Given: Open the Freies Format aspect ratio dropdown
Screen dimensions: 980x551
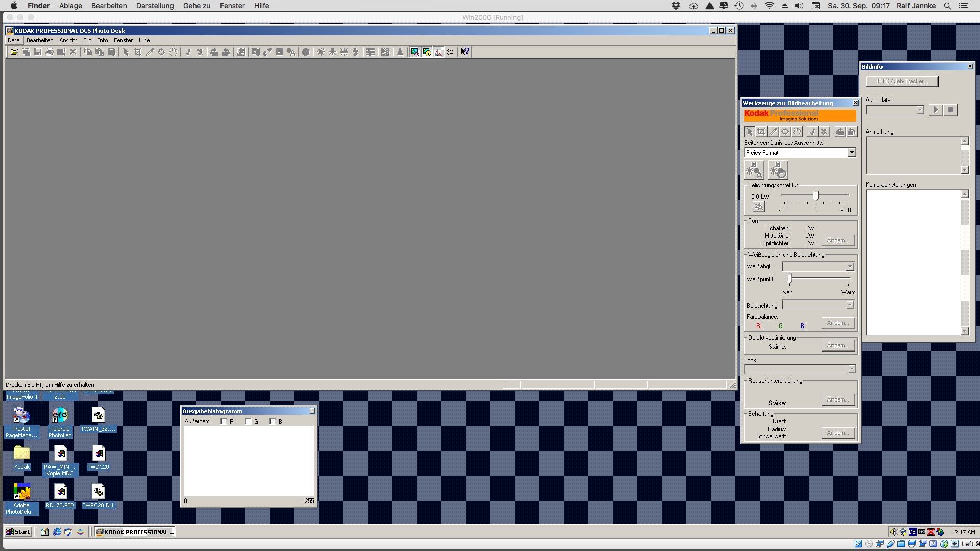Looking at the screenshot, I should coord(852,153).
